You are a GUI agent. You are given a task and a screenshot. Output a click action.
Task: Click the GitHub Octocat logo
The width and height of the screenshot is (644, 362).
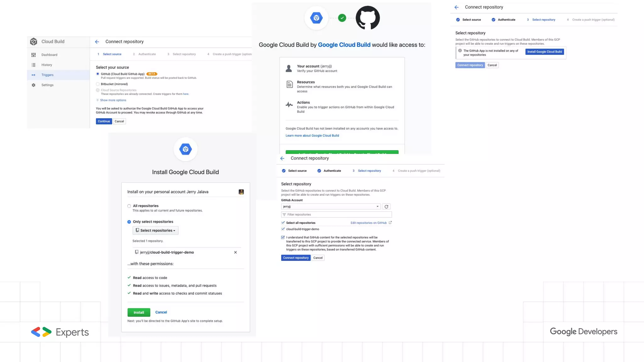368,18
